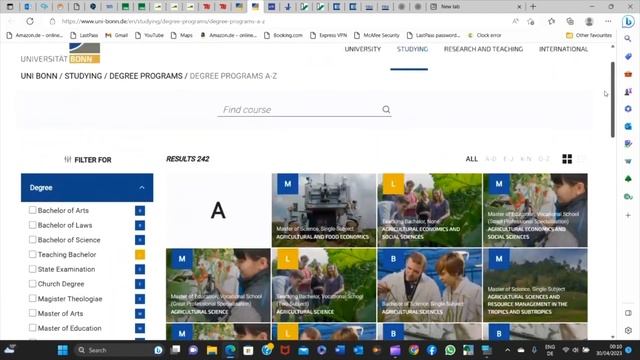Viewport: 640px width, 360px height.
Task: Open Bing chat sidebar icon
Action: click(x=628, y=21)
